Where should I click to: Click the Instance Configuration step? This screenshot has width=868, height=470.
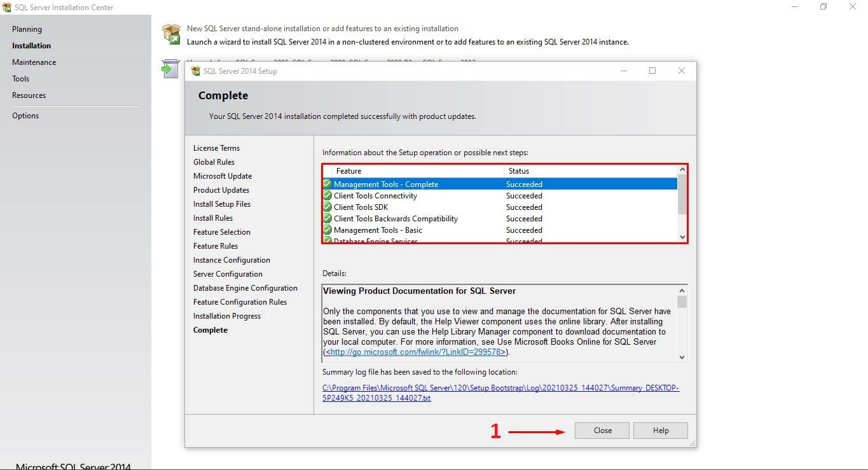[x=231, y=260]
